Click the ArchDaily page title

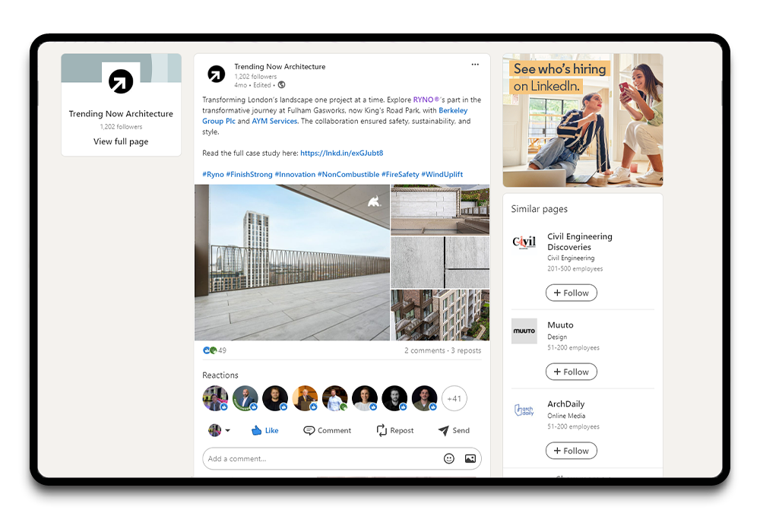coord(565,404)
